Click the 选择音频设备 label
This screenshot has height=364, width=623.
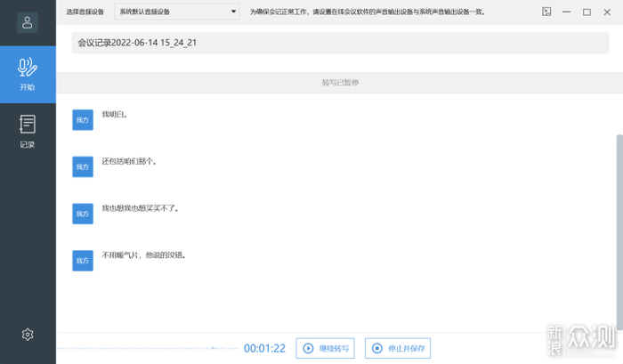(x=85, y=12)
